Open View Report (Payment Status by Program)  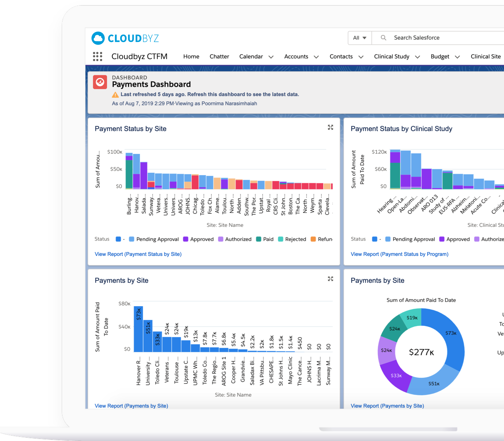coord(400,254)
